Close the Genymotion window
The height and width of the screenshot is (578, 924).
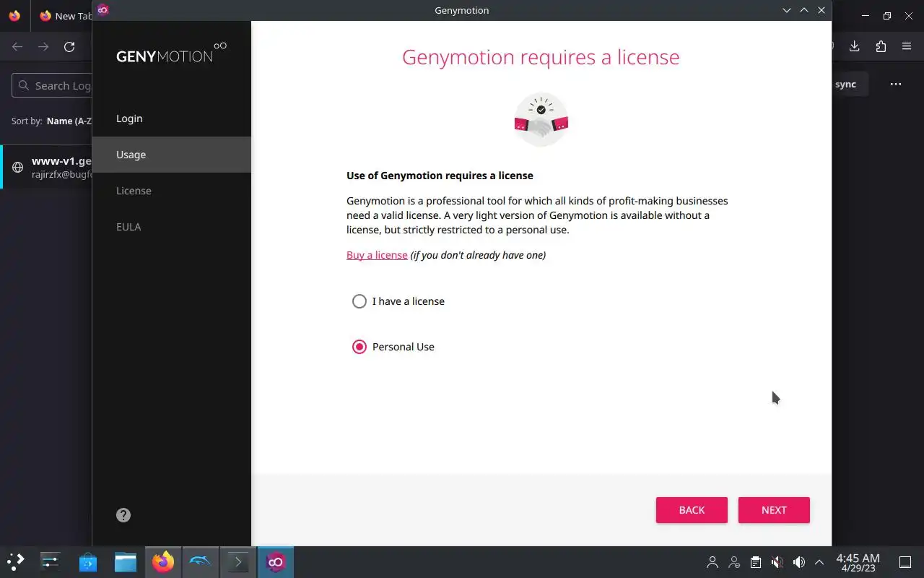(821, 10)
